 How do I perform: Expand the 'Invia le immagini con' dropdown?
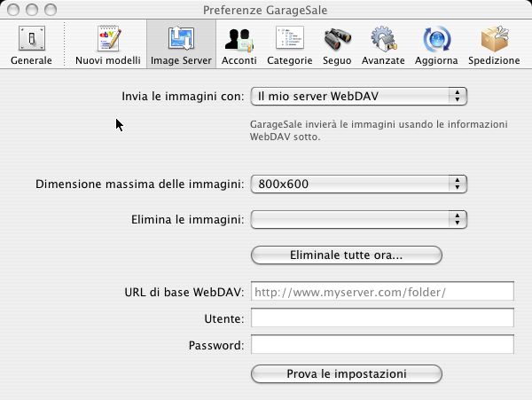point(359,97)
